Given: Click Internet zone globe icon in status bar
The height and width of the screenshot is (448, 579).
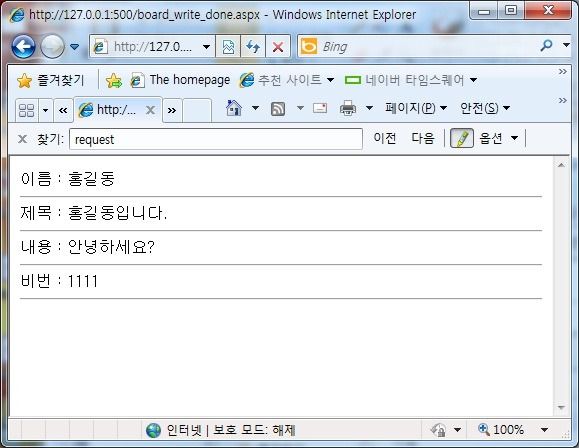Looking at the screenshot, I should tap(153, 430).
